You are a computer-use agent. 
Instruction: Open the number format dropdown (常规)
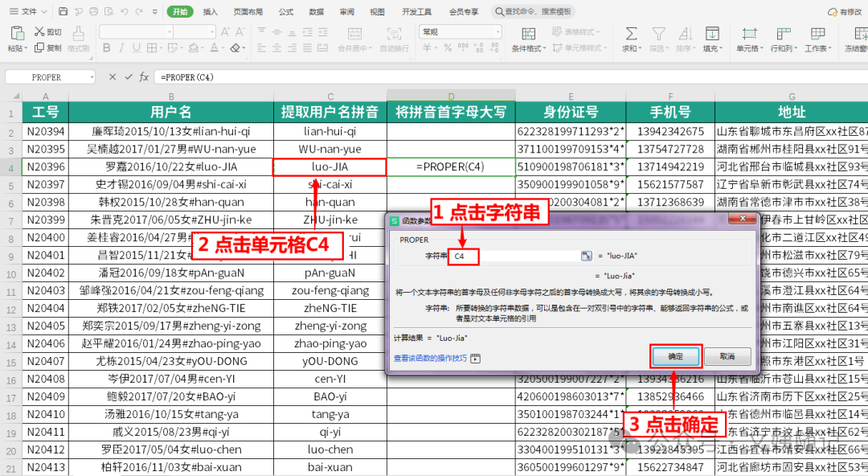tap(498, 32)
